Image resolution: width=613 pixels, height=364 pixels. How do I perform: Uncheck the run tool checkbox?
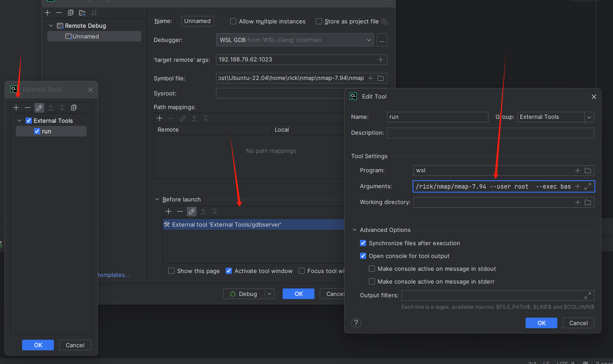tap(37, 131)
